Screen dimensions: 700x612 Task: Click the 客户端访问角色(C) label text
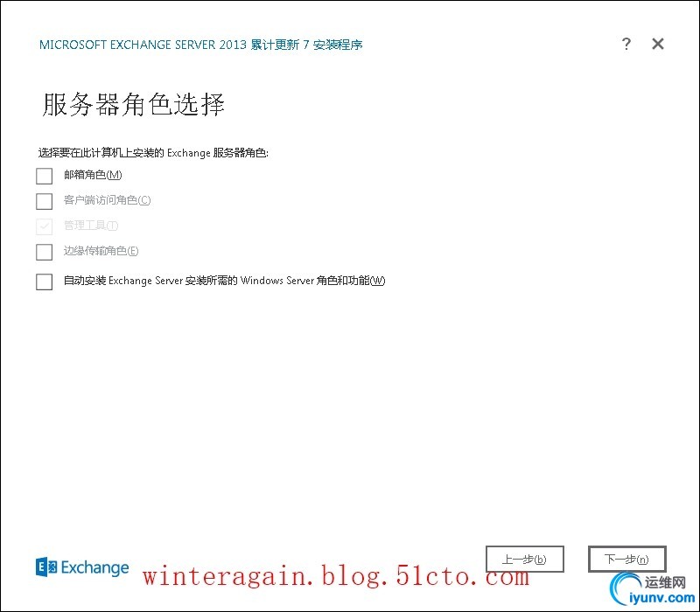(107, 200)
